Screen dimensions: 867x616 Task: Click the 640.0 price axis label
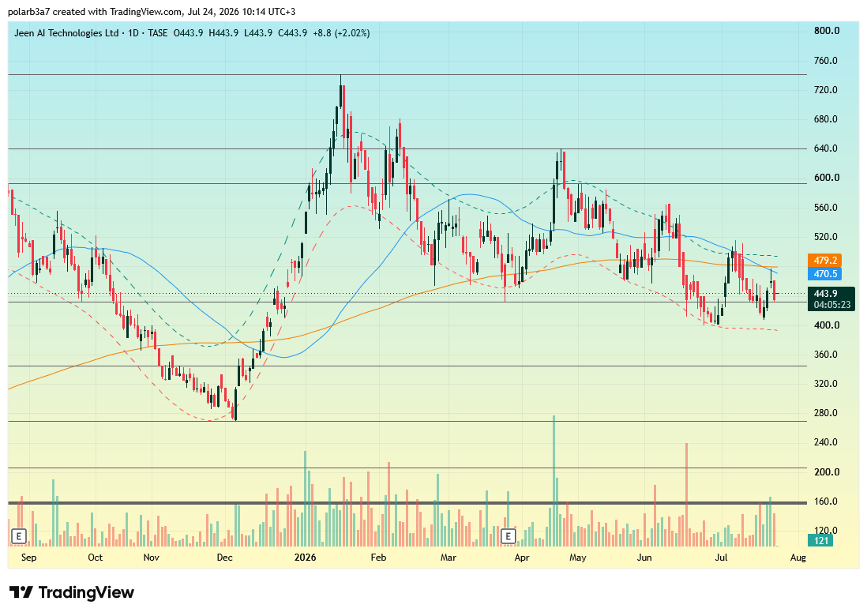827,148
